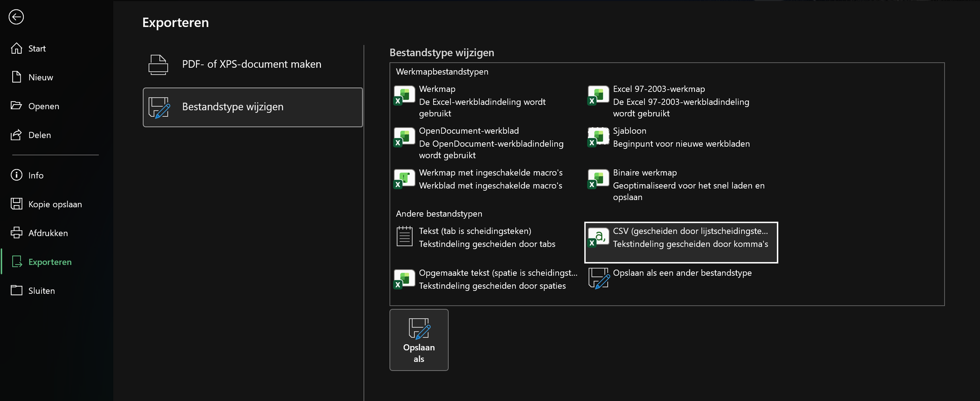Image resolution: width=980 pixels, height=401 pixels.
Task: Click the Kopie opslaan disk icon
Action: tap(17, 204)
